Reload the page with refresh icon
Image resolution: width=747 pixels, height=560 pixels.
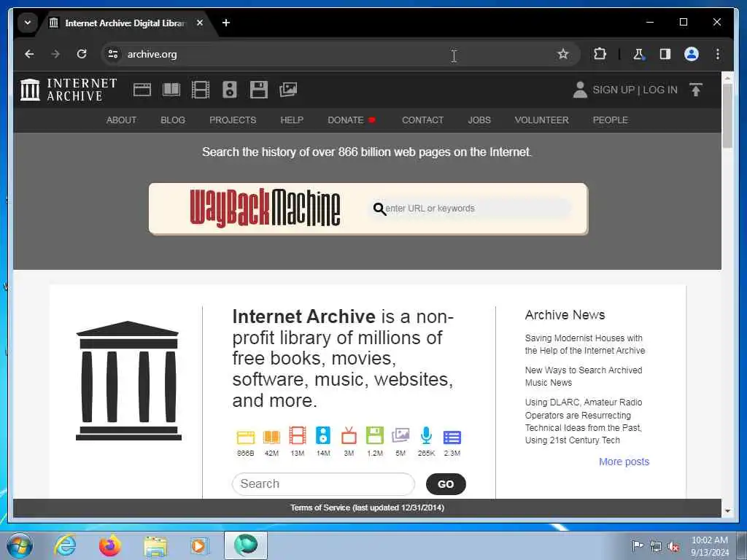coord(82,54)
